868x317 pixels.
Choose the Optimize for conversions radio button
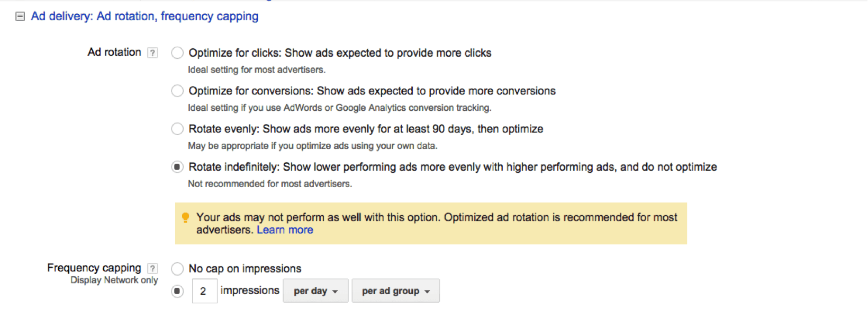point(177,91)
